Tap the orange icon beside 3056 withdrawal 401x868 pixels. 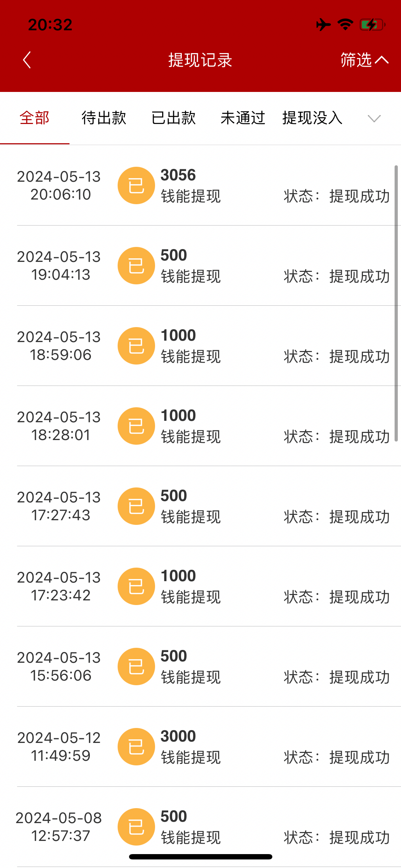pyautogui.click(x=136, y=186)
